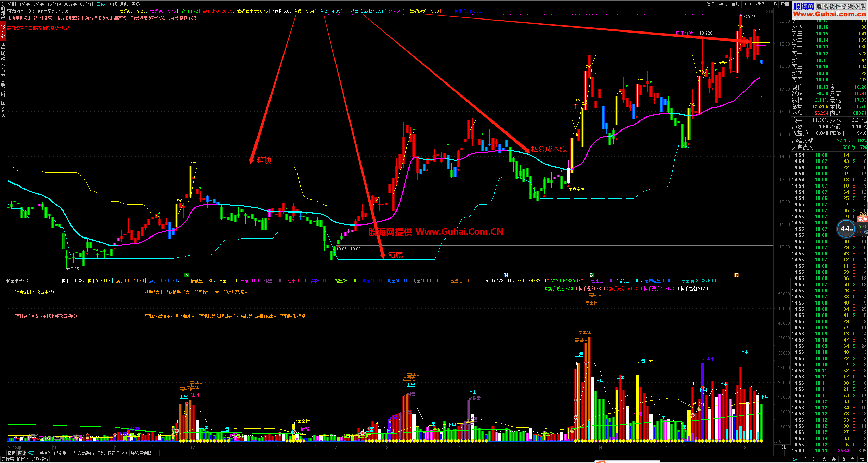Select the 15分钟 chart period
Screen dimensions: 868x463
coord(54,4)
